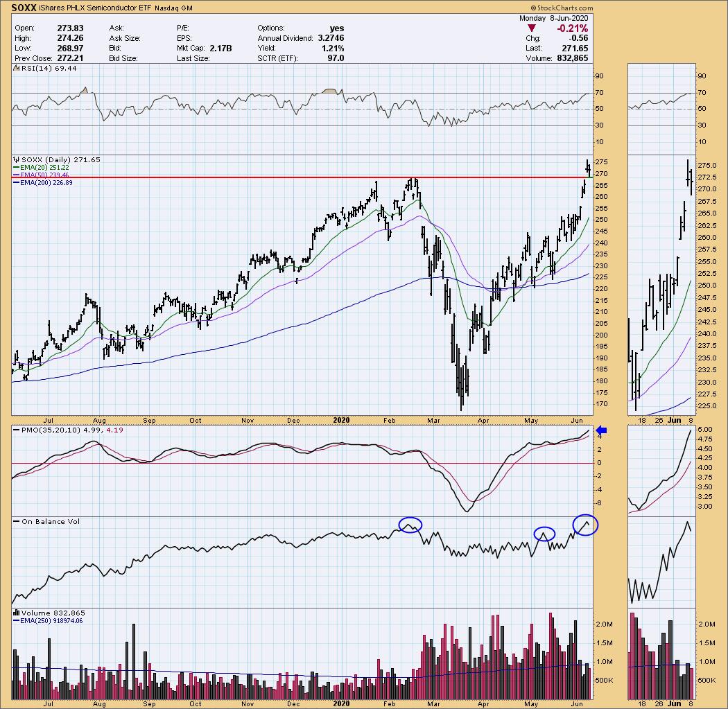Screen dimensions: 728x709
Task: Click the EMA(50) 239.46 legend
Action: click(x=44, y=175)
